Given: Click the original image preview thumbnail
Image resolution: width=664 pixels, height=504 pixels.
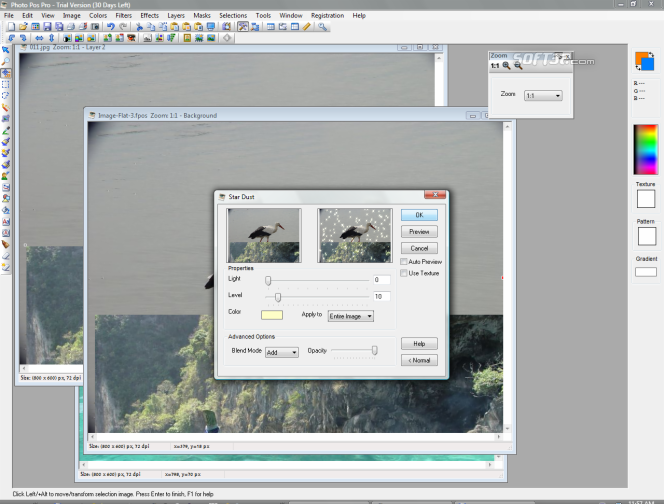Looking at the screenshot, I should pos(264,235).
